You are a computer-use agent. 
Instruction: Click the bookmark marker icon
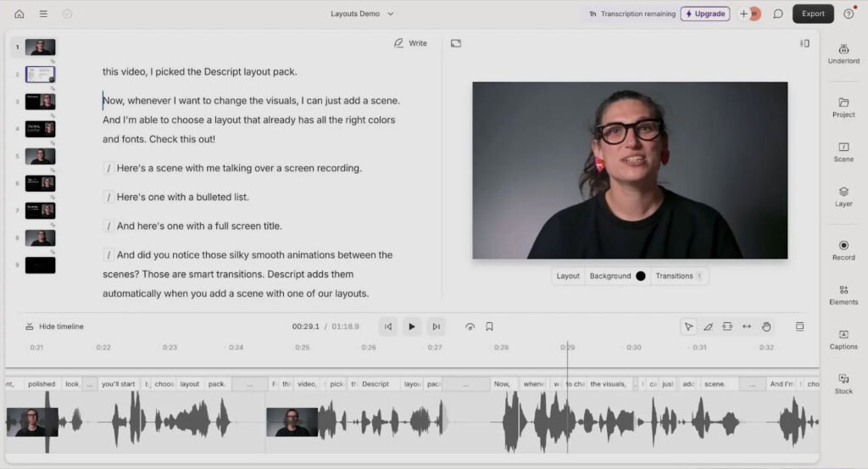[489, 327]
